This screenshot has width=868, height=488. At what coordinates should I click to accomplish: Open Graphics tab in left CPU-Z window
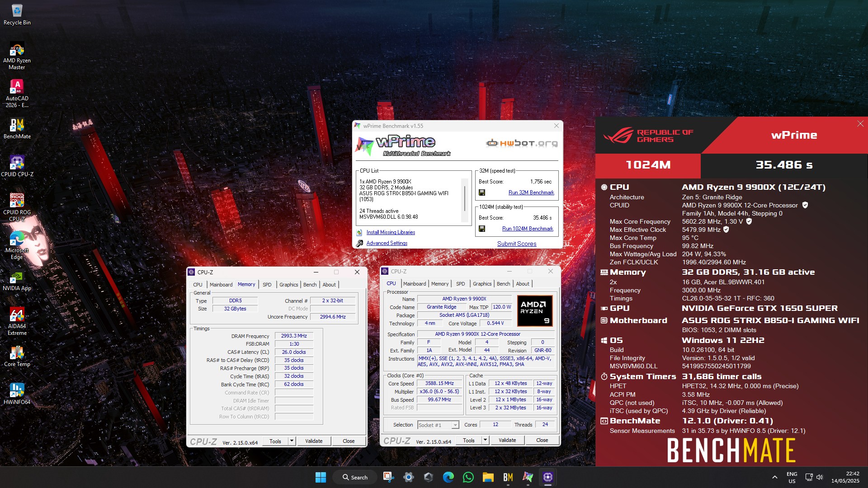point(288,285)
